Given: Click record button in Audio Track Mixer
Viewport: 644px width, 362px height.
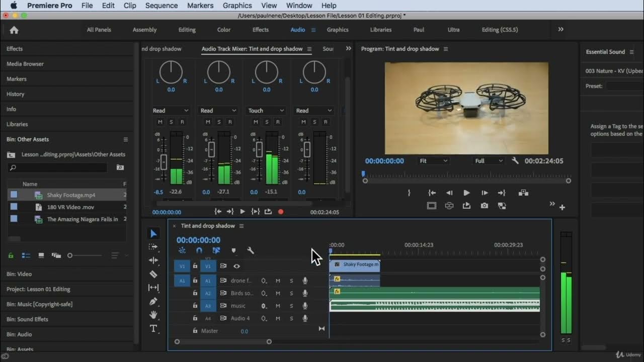Looking at the screenshot, I should pos(281,212).
